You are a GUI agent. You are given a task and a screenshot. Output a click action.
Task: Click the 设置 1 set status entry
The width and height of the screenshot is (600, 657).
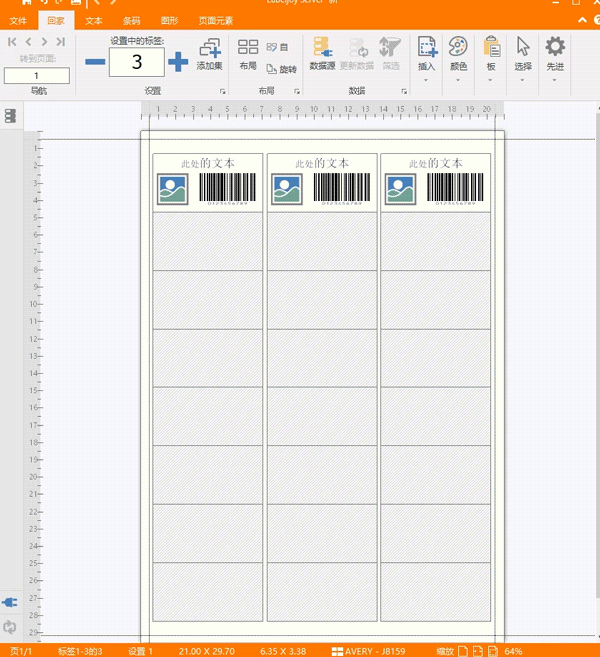[x=140, y=651]
